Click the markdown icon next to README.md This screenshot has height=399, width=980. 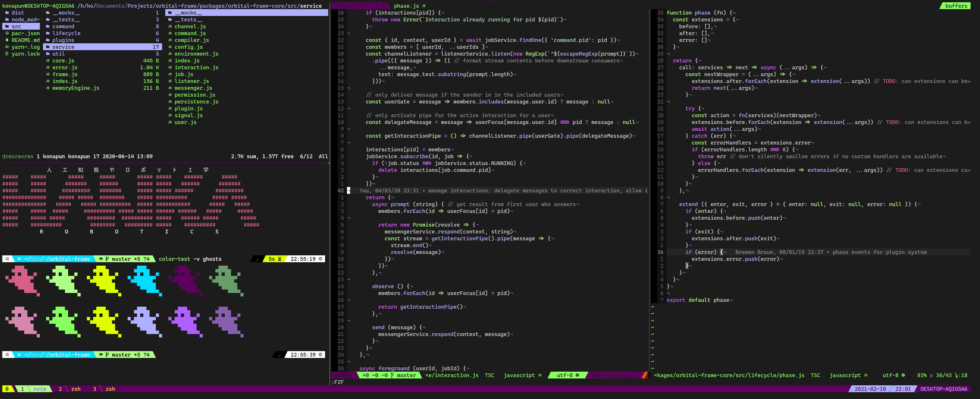pyautogui.click(x=7, y=40)
